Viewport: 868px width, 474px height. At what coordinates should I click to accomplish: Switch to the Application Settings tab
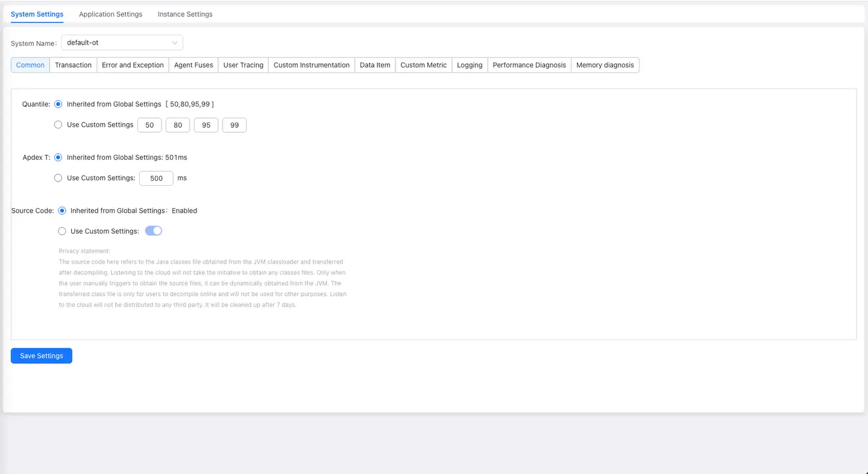[110, 14]
